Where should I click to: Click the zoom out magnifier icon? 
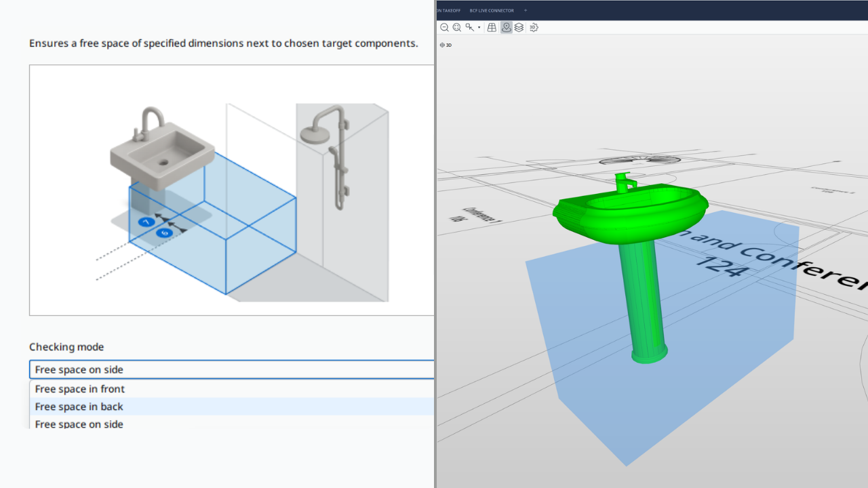click(x=444, y=28)
